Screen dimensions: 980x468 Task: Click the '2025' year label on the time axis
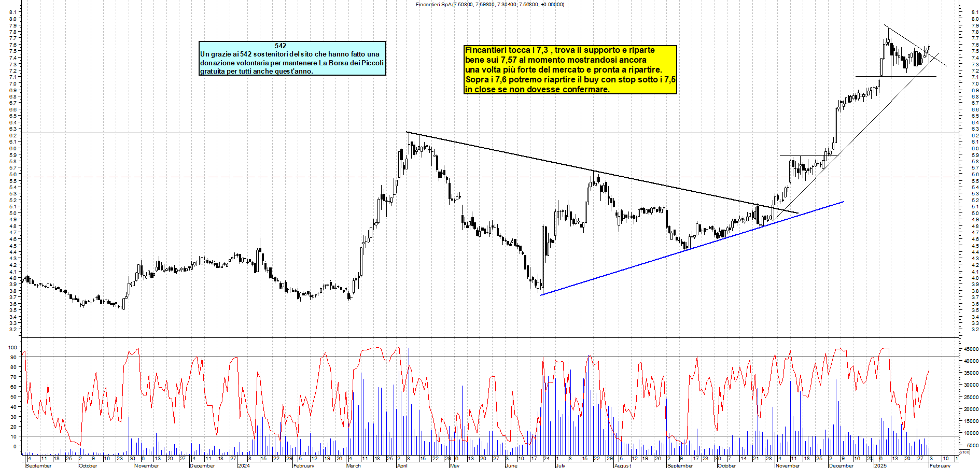coord(880,465)
